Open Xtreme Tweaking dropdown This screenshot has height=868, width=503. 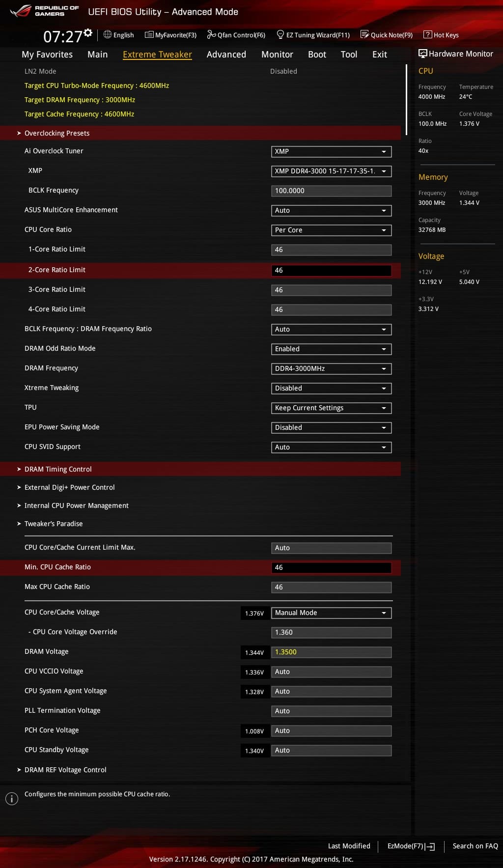click(332, 388)
